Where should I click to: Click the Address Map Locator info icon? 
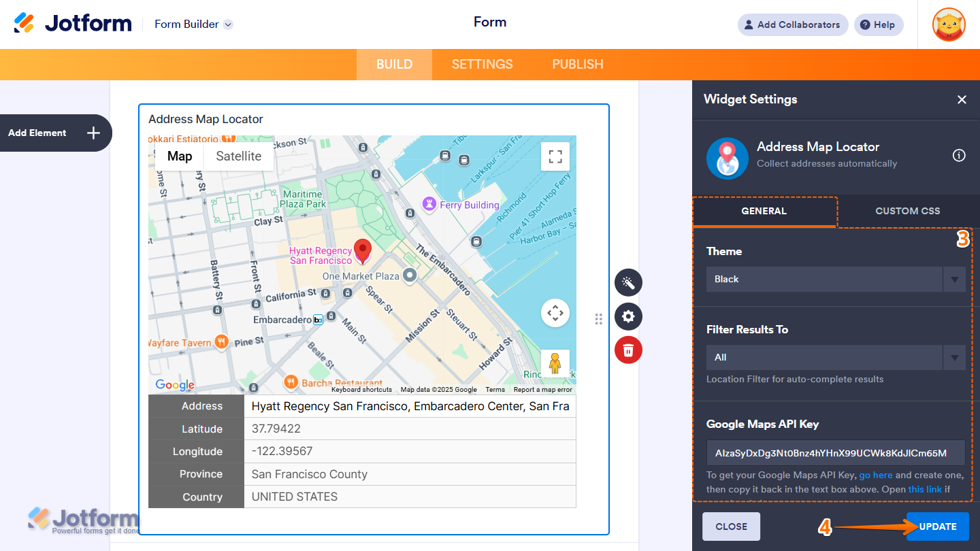pos(959,155)
